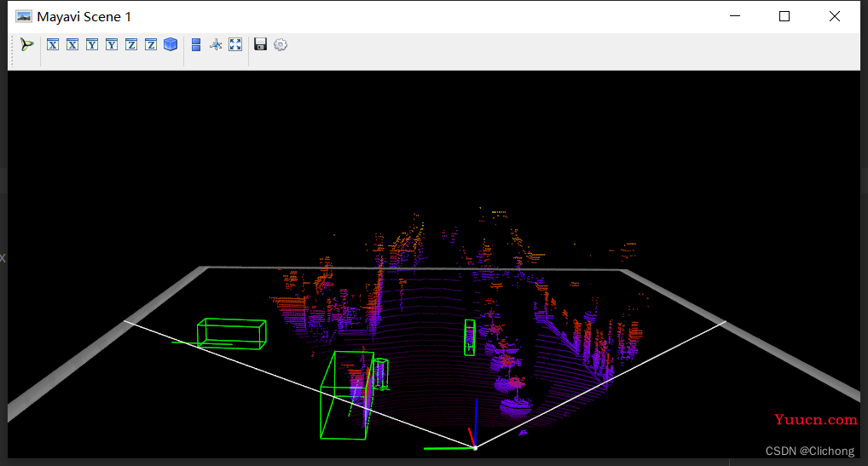This screenshot has height=466, width=868.
Task: Click the toolbar drag handle at left edge
Action: (13, 51)
